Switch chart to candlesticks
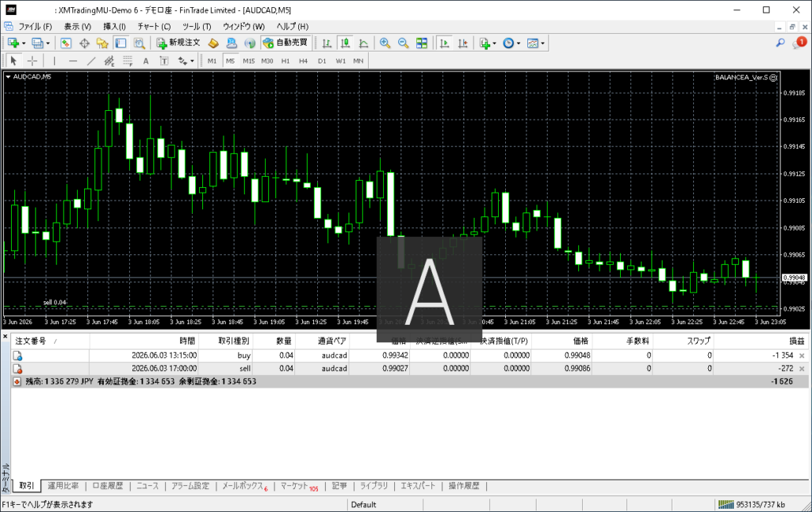The height and width of the screenshot is (512, 812). click(345, 43)
